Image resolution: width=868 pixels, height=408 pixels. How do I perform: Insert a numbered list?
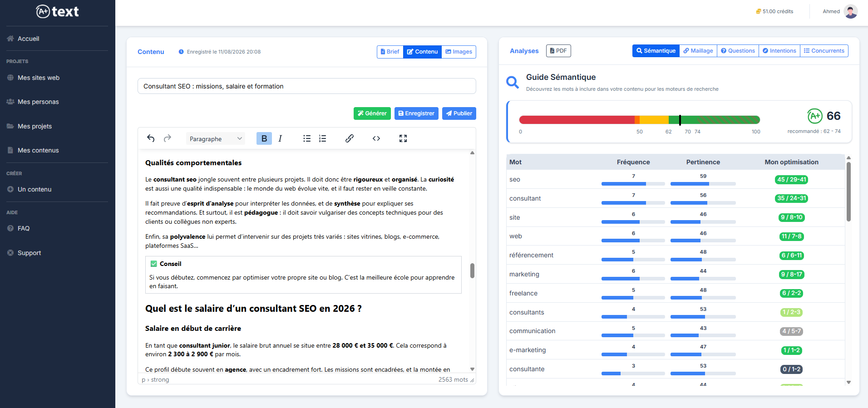(x=322, y=138)
